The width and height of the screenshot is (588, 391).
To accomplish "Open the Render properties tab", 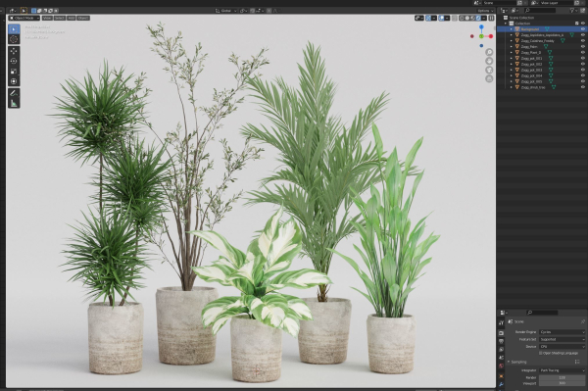I will tap(502, 333).
